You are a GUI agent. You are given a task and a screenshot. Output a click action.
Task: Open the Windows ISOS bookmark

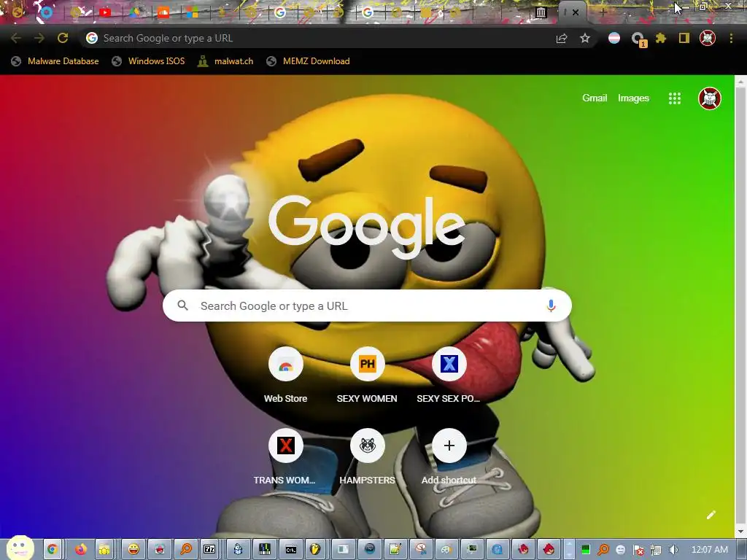pyautogui.click(x=148, y=61)
